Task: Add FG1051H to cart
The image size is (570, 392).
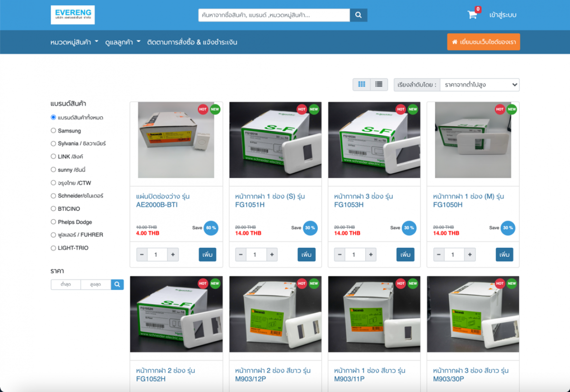Action: tap(306, 254)
